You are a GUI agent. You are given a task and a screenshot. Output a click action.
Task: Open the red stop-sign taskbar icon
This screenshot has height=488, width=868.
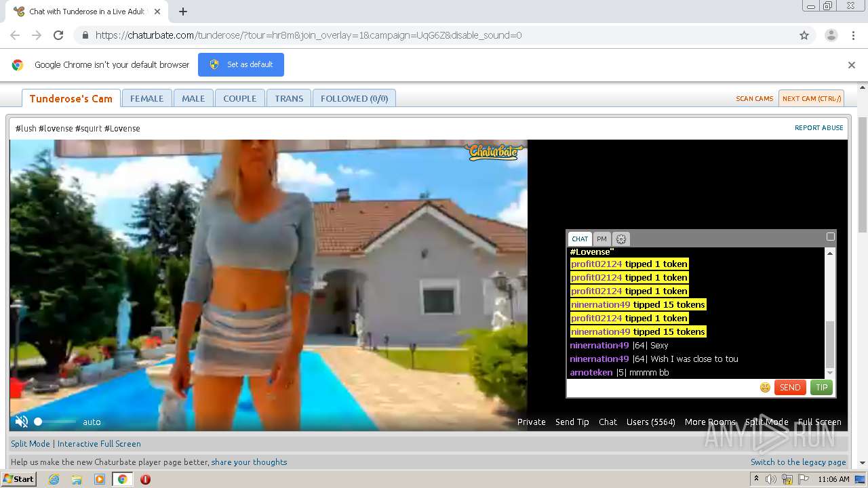pos(145,479)
